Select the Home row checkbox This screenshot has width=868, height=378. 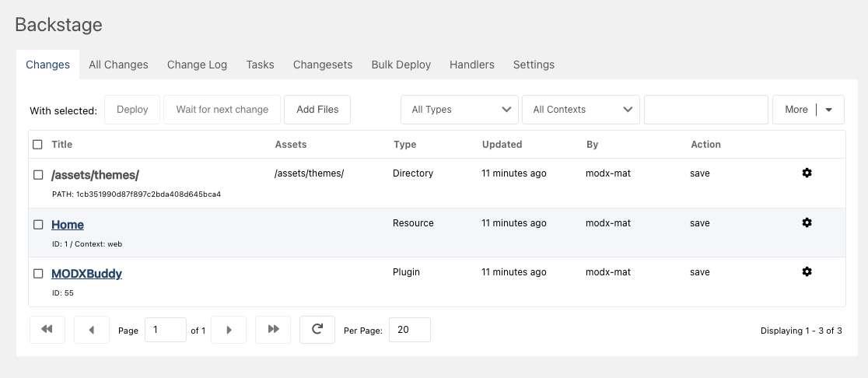coord(38,225)
